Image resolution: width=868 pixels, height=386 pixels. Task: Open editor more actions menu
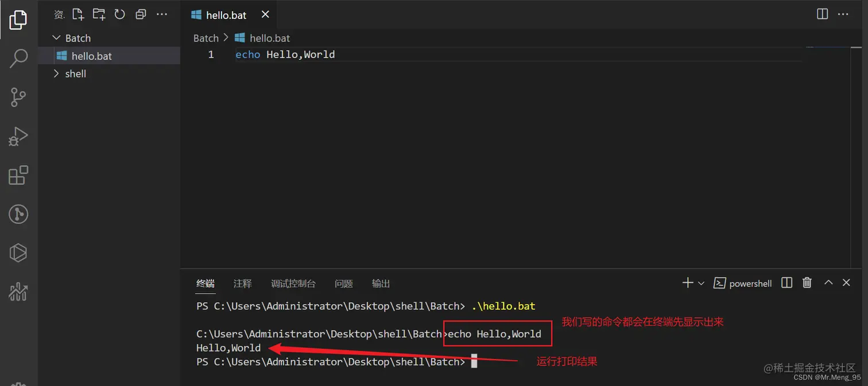[x=843, y=14]
